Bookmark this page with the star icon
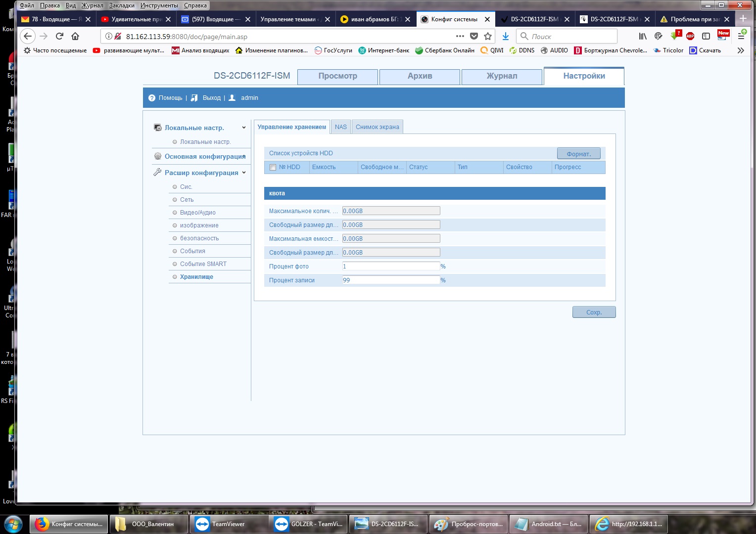The height and width of the screenshot is (534, 756). (488, 36)
